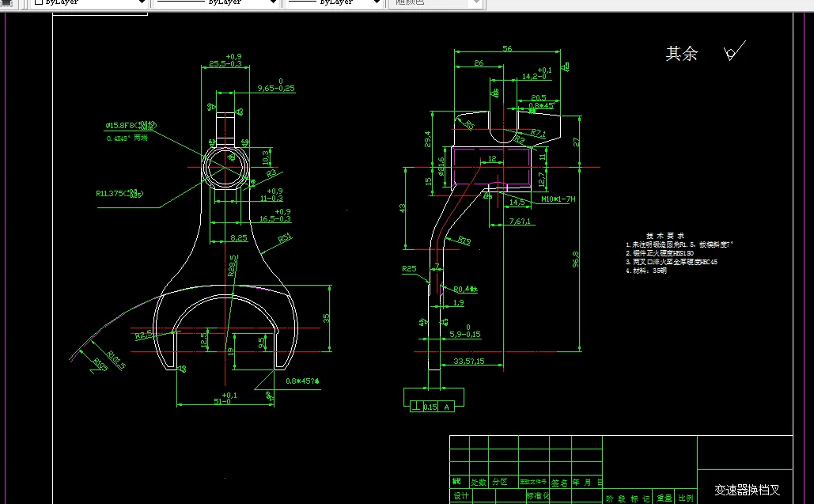Viewport: 814px width, 504px height.
Task: Pick the 33.5?.15 dimension text
Action: click(469, 362)
